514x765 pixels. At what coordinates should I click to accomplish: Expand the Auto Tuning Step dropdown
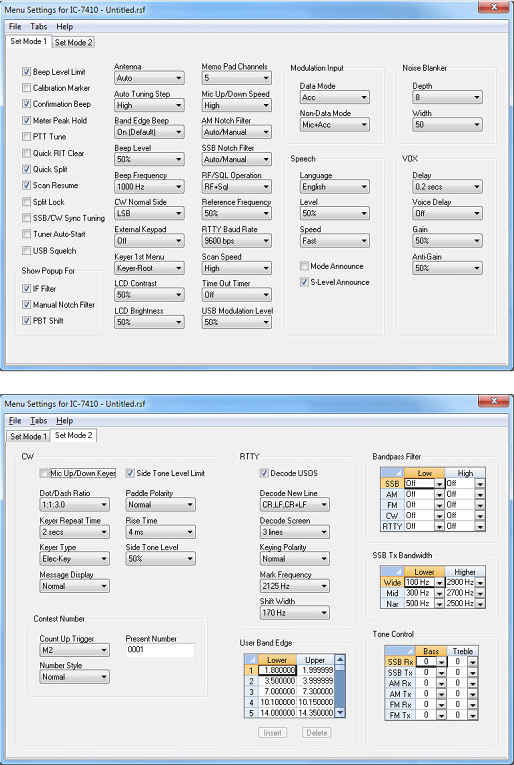pos(149,105)
